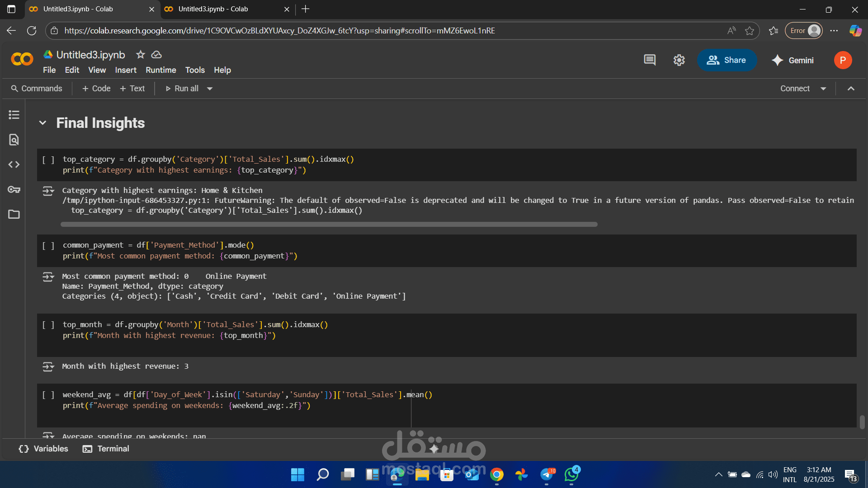
Task: Click Commands search button
Action: 37,89
